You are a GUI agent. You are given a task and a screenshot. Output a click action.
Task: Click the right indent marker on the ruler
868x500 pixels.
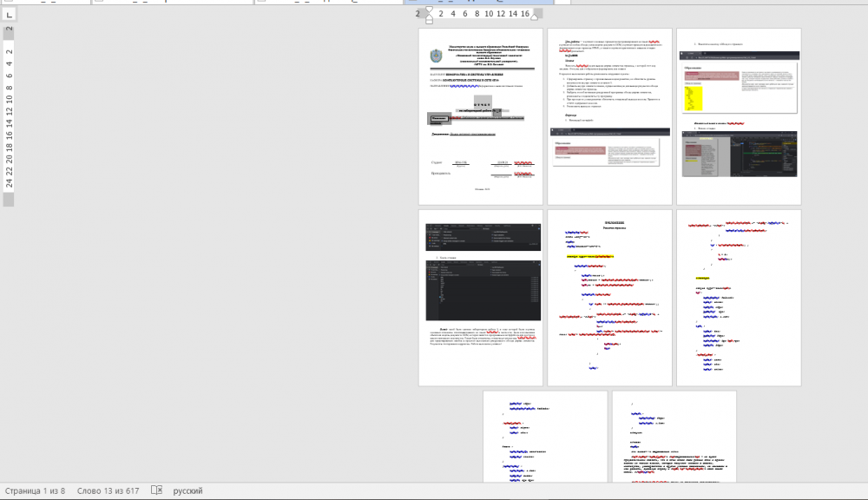pos(534,17)
